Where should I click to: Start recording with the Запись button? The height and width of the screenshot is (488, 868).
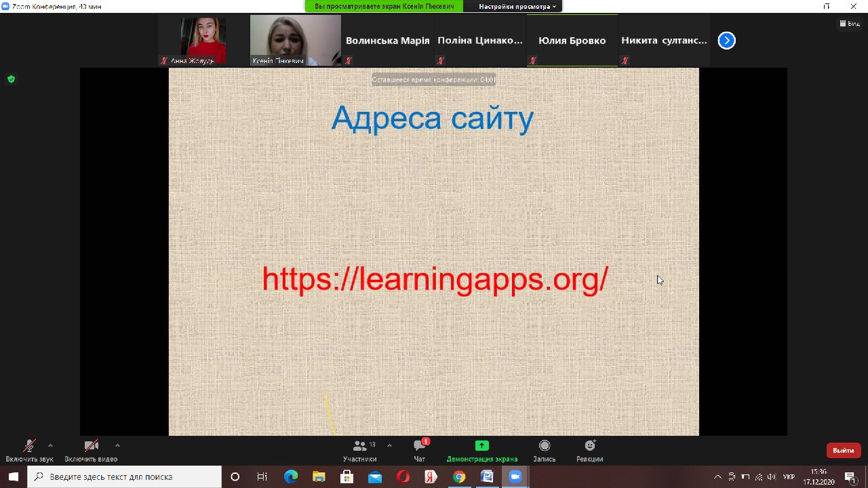coord(544,450)
